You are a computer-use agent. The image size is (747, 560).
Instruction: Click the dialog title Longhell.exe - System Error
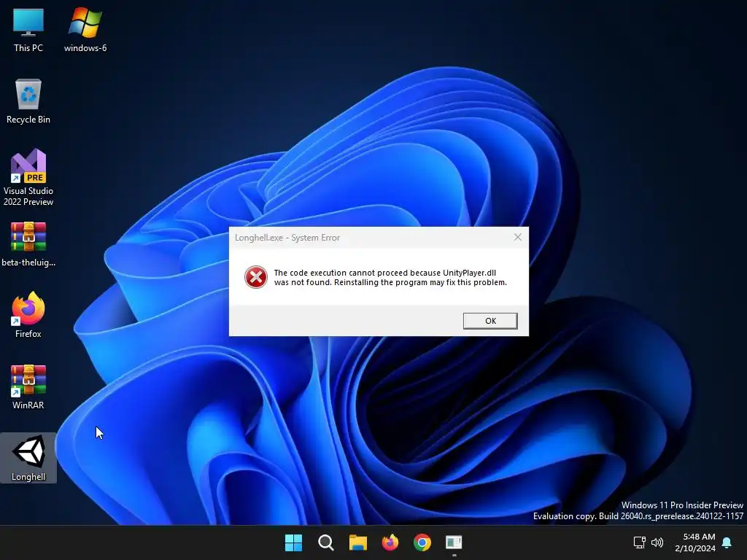(x=287, y=238)
